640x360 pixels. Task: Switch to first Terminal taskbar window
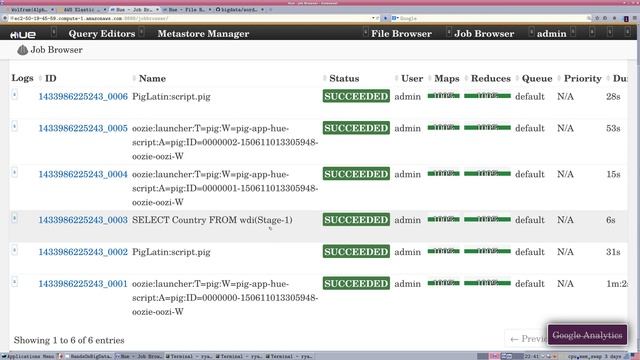[189, 356]
